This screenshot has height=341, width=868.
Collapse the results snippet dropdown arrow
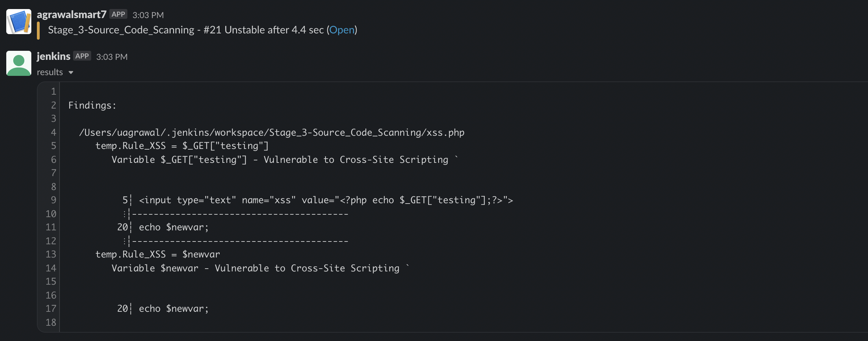click(x=71, y=72)
